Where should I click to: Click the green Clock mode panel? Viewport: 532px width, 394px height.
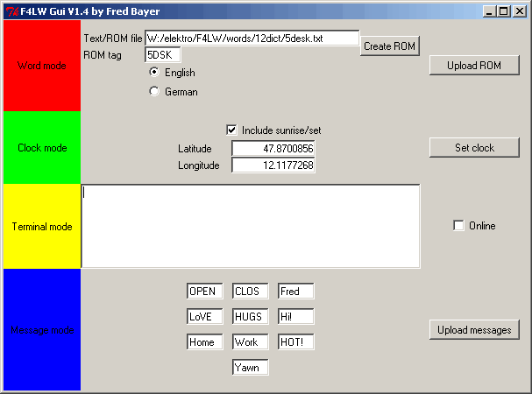pos(41,148)
